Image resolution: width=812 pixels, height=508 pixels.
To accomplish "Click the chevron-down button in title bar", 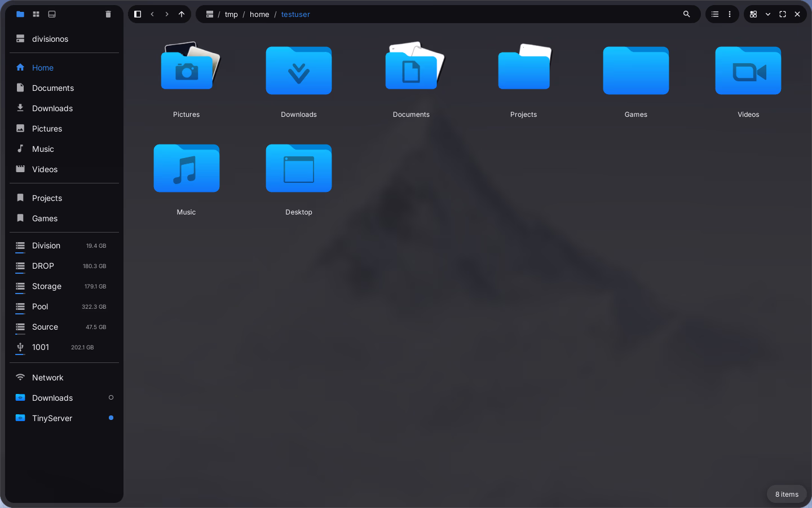I will 768,14.
